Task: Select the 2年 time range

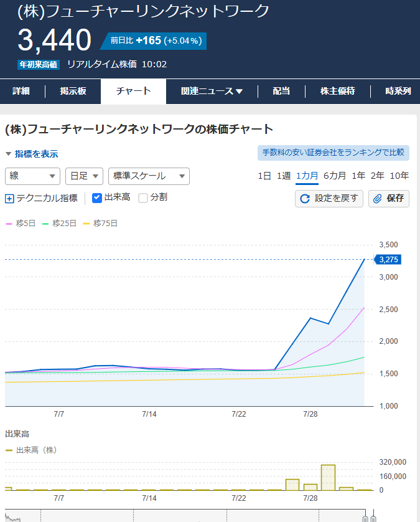Action: 378,176
